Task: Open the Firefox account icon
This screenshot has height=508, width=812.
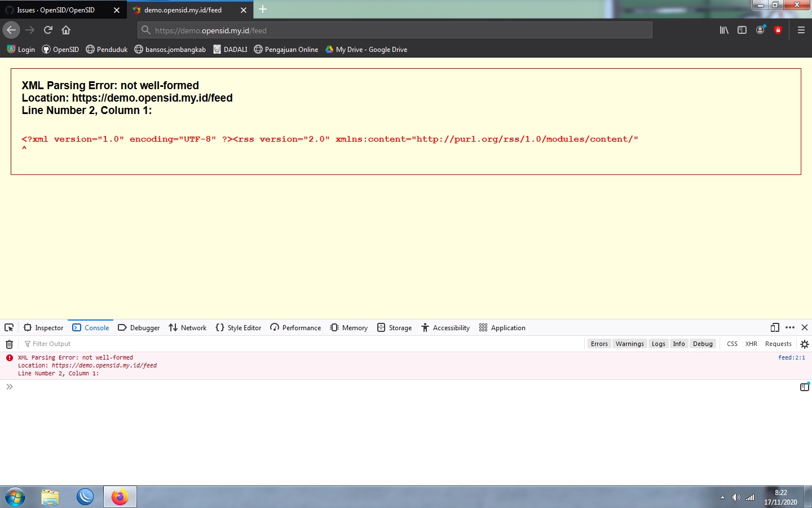Action: tap(760, 30)
